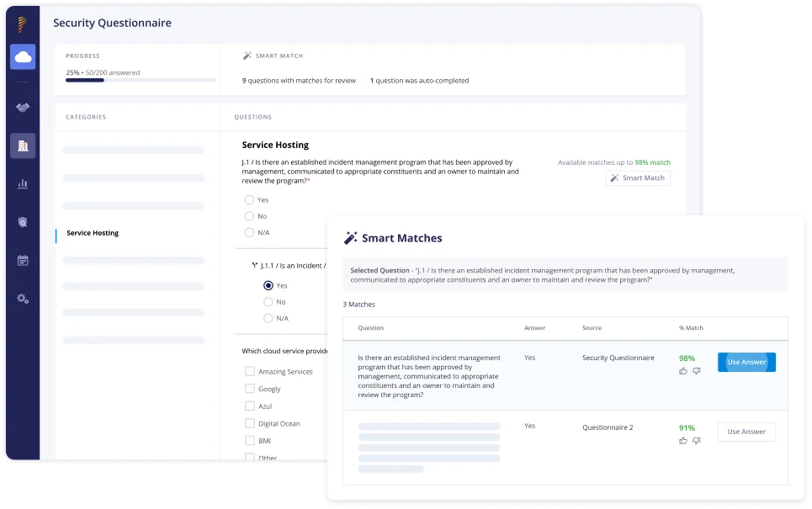Click the '3 Matches' count text
Image resolution: width=812 pixels, height=509 pixels.
(x=358, y=305)
